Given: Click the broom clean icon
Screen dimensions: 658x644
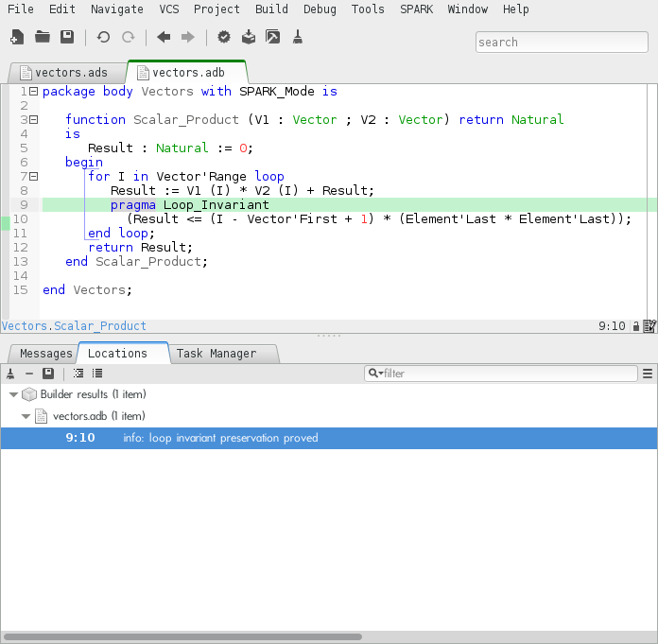Looking at the screenshot, I should (x=298, y=38).
